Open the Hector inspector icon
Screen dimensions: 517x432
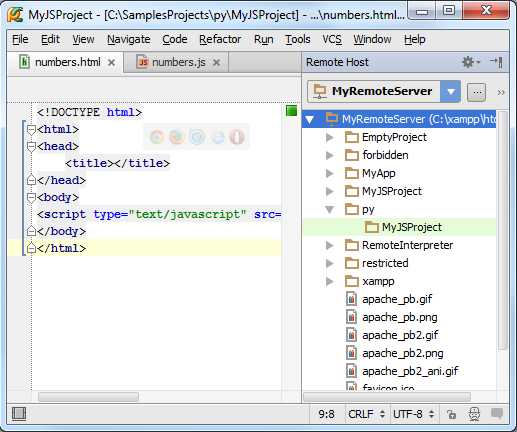point(474,414)
